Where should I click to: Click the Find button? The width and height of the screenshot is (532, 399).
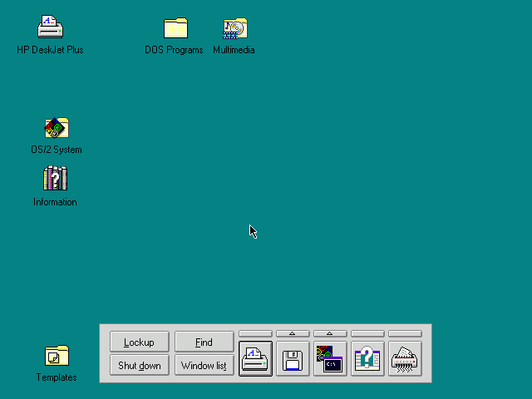[x=204, y=342]
